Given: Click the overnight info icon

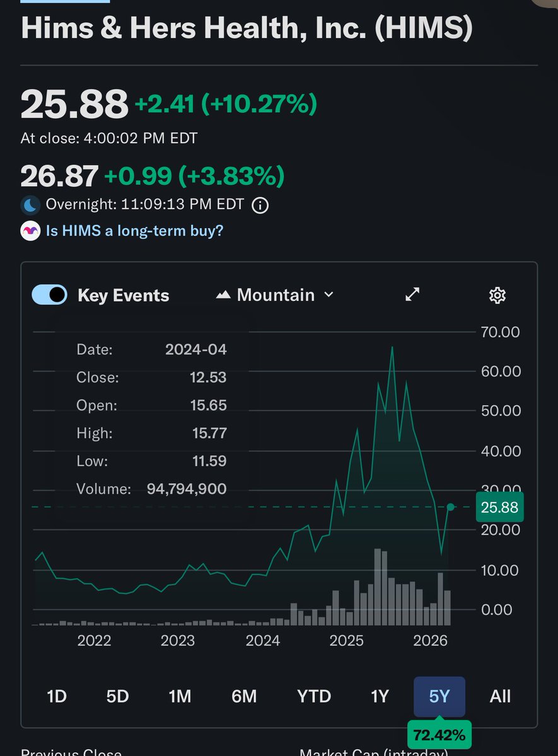Looking at the screenshot, I should pyautogui.click(x=260, y=205).
